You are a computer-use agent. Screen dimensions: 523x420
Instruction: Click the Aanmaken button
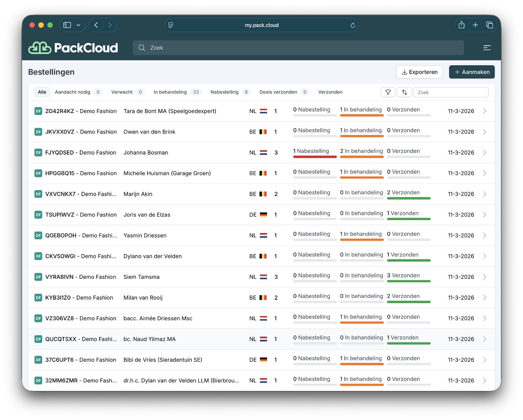pyautogui.click(x=472, y=72)
